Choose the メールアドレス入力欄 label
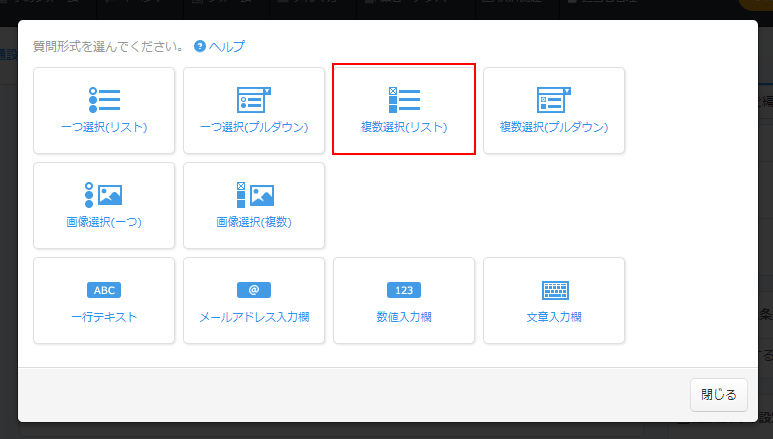 tap(254, 317)
